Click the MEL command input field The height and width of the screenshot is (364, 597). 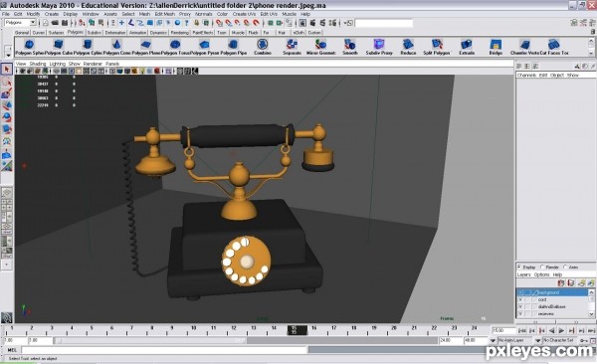point(164,350)
